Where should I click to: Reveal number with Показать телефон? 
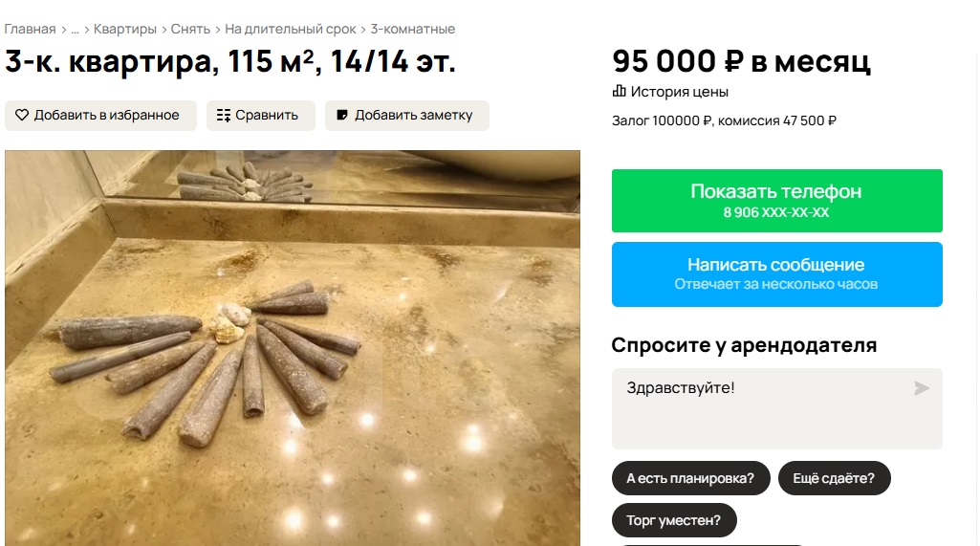click(777, 201)
